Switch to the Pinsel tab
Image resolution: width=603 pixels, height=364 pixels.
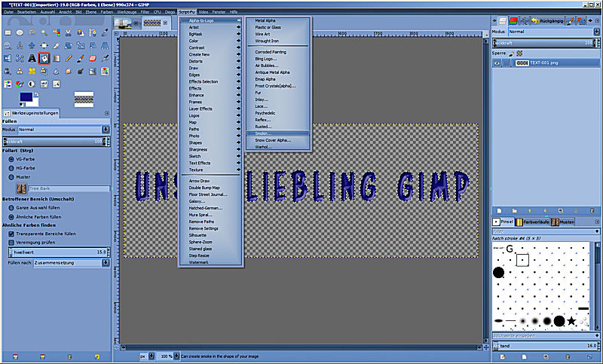tap(504, 222)
